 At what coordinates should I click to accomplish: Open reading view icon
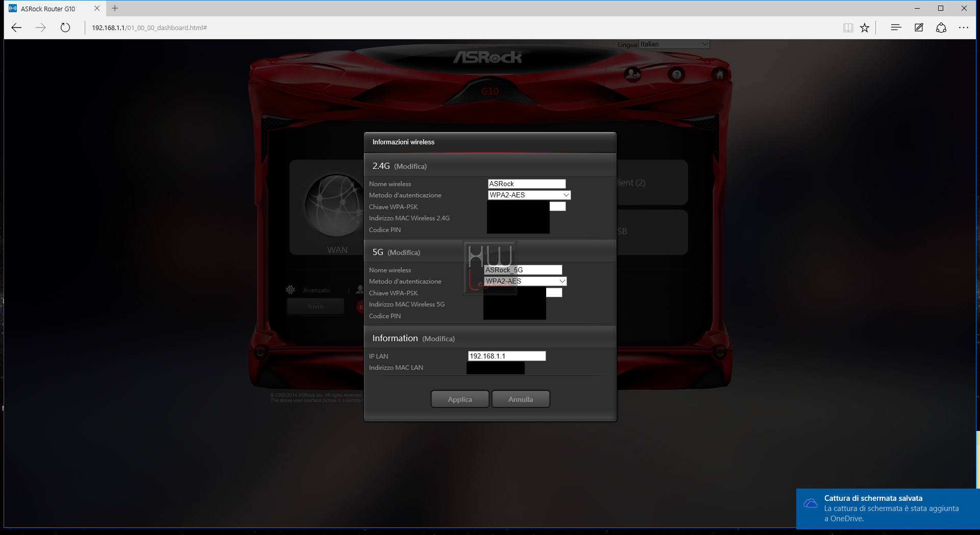(848, 28)
